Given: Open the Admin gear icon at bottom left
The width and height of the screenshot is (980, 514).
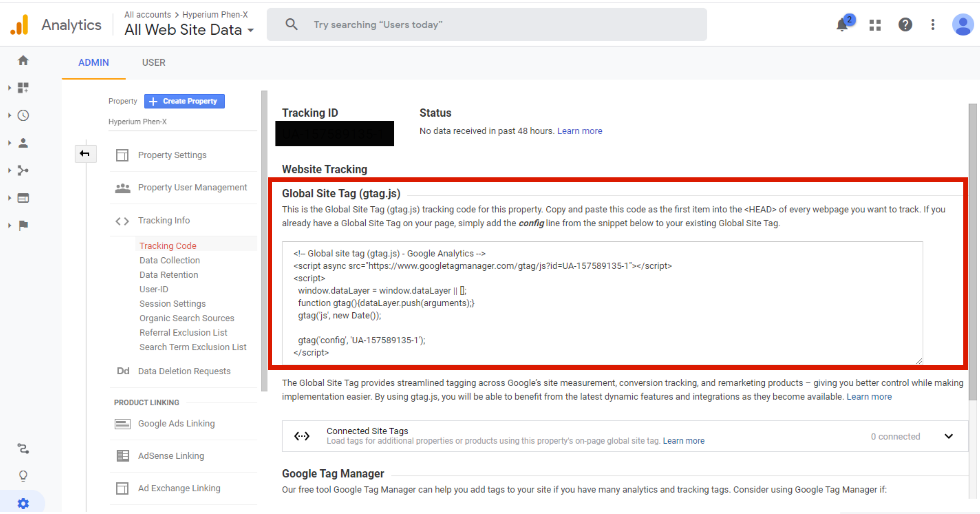Looking at the screenshot, I should [23, 503].
